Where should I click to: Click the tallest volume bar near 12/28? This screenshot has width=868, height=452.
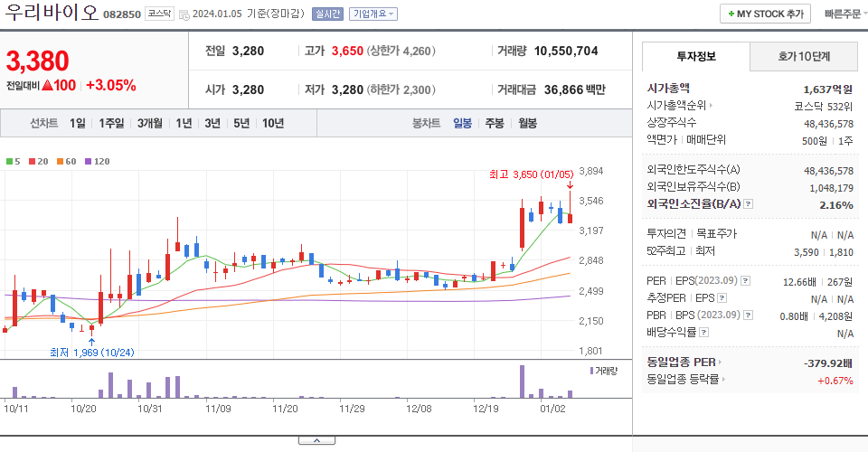(x=522, y=381)
